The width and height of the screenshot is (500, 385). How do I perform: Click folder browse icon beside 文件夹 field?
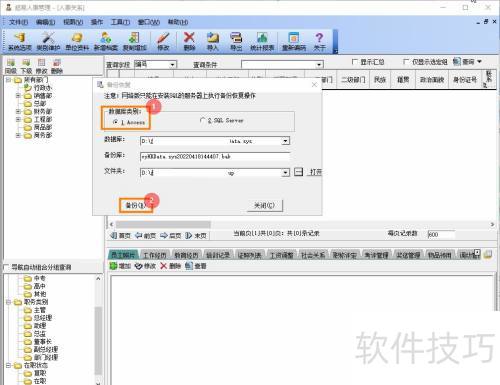[299, 172]
